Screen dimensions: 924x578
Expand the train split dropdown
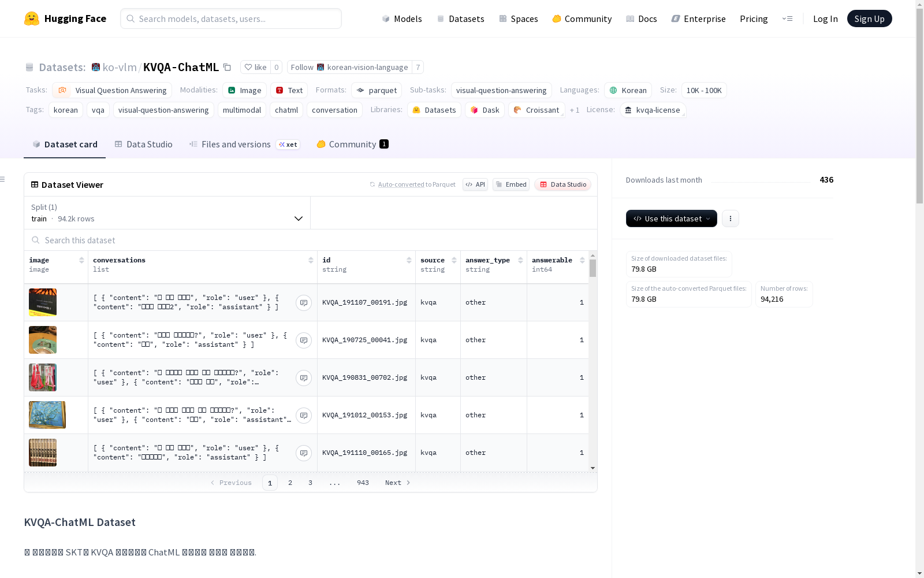point(167,213)
